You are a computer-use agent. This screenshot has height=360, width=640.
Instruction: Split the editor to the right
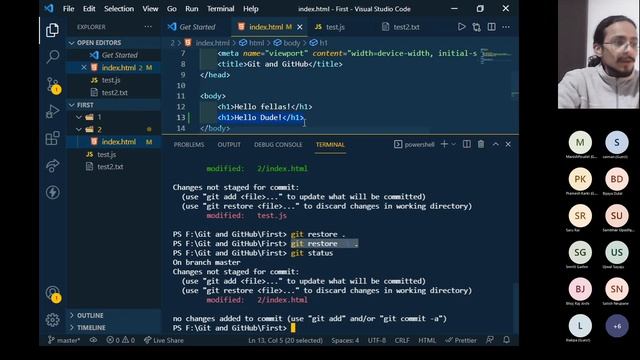pyautogui.click(x=491, y=27)
